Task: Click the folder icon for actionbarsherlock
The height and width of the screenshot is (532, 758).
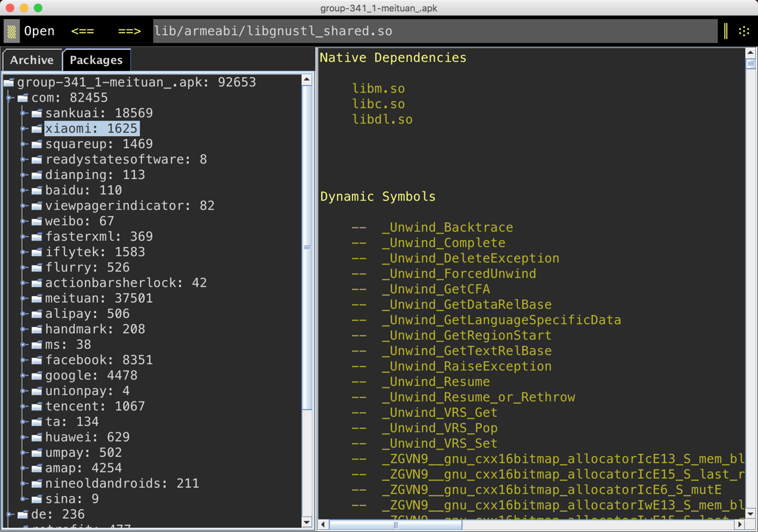Action: click(x=37, y=284)
